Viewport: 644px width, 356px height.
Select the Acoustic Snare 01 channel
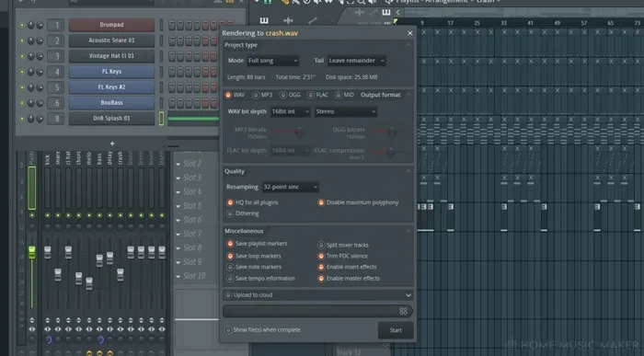coord(111,40)
